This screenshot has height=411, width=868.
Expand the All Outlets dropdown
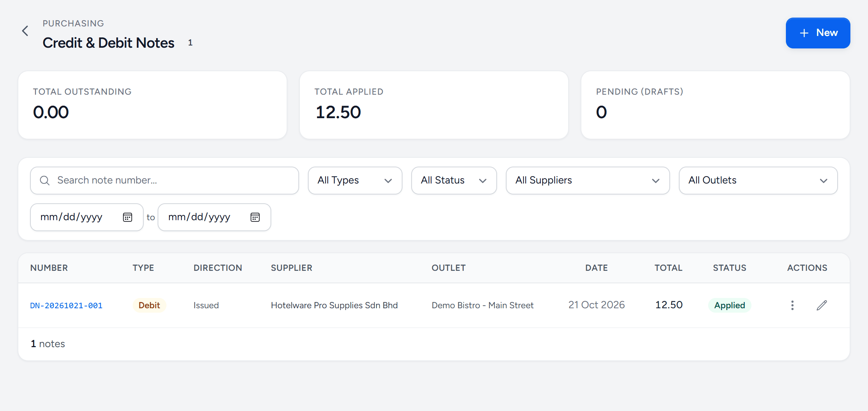point(758,180)
